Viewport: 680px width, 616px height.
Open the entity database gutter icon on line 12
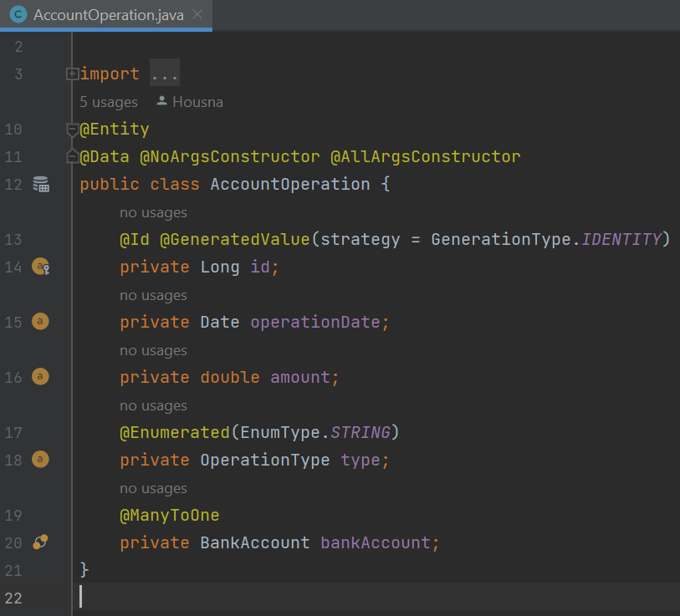(x=41, y=184)
